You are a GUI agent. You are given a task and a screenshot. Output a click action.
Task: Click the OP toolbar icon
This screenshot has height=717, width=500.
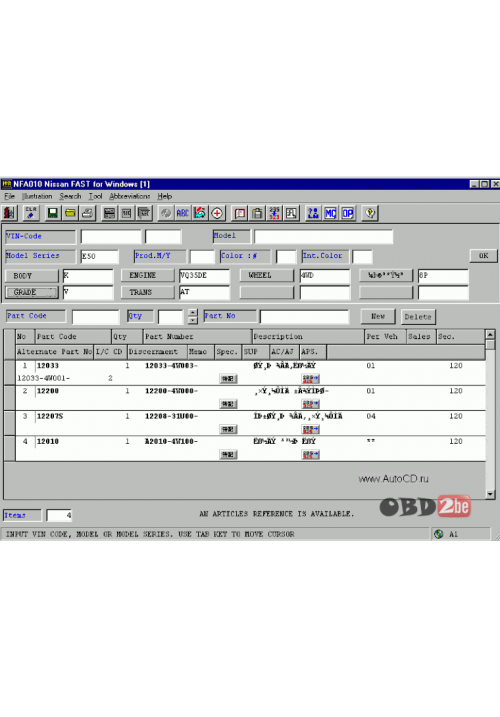point(348,213)
